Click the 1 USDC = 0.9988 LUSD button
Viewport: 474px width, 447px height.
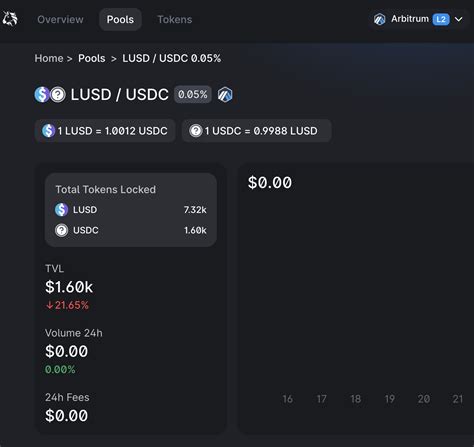(257, 131)
